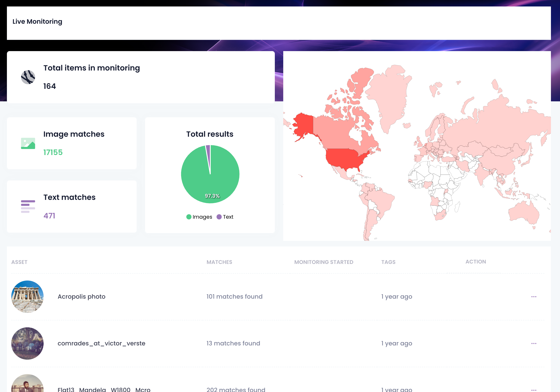Image resolution: width=560 pixels, height=392 pixels.
Task: Click the Flat13 Mandela asset thumbnail
Action: [27, 385]
